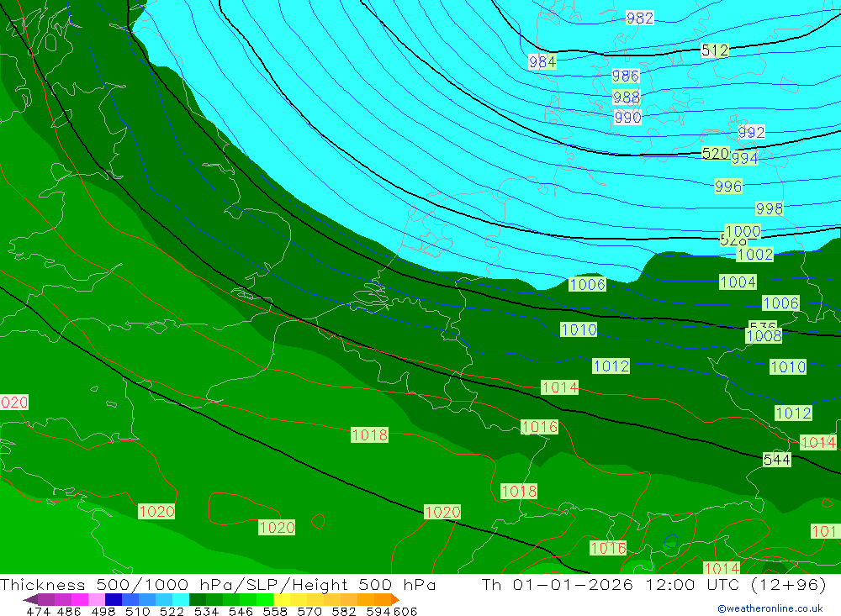This screenshot has width=841, height=616.
Task: Pick the 988 pressure label
Action: click(x=627, y=97)
